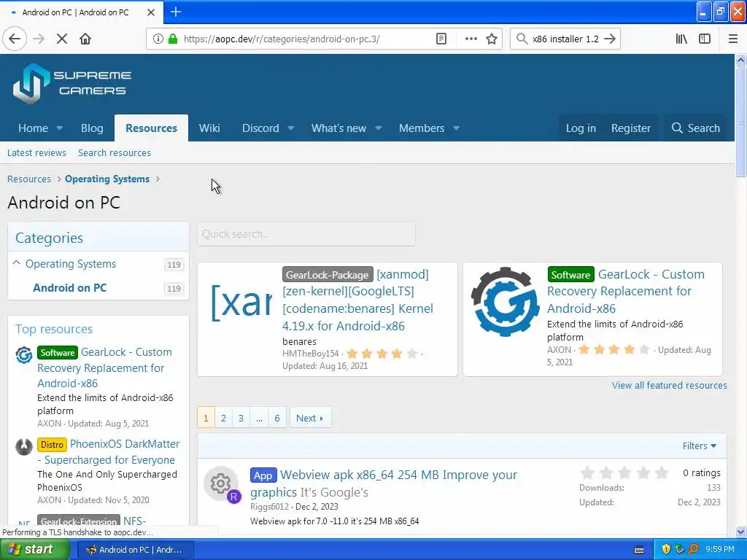Open a new browser tab
The width and height of the screenshot is (747, 560).
176,12
